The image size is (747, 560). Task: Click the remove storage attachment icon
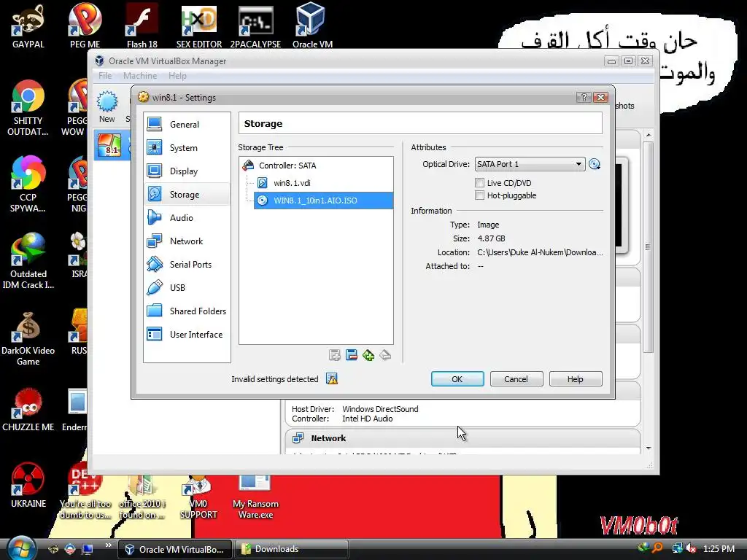pyautogui.click(x=385, y=355)
